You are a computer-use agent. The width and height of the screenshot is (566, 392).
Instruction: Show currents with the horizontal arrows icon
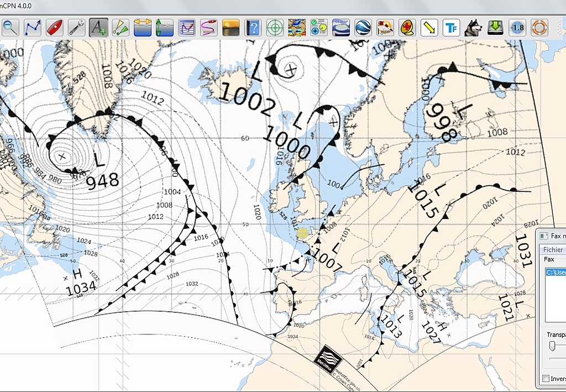click(x=143, y=28)
